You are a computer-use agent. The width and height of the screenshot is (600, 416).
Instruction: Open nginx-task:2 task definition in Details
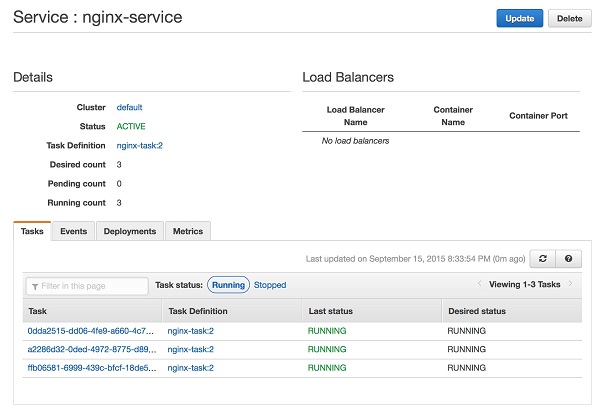[x=140, y=146]
